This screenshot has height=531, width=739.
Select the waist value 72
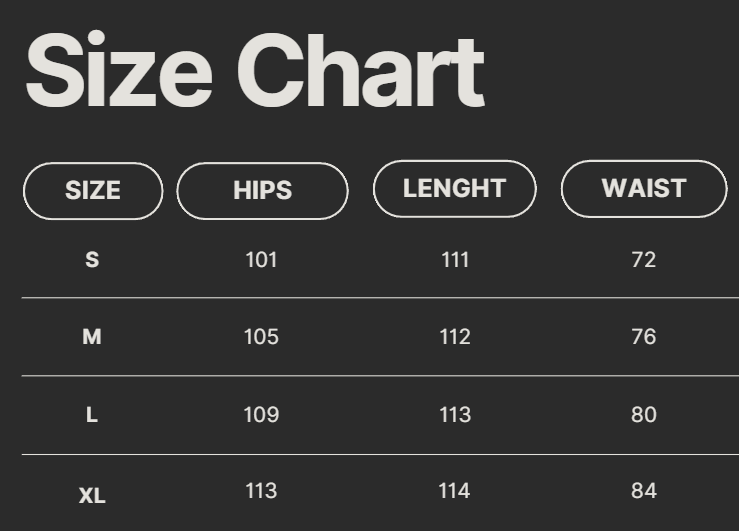[x=644, y=260]
